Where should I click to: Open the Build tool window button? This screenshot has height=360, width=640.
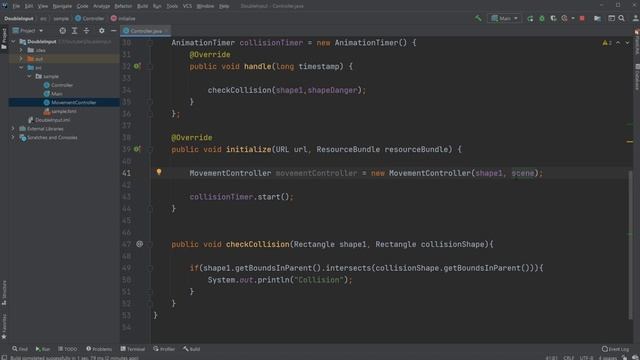coord(191,349)
